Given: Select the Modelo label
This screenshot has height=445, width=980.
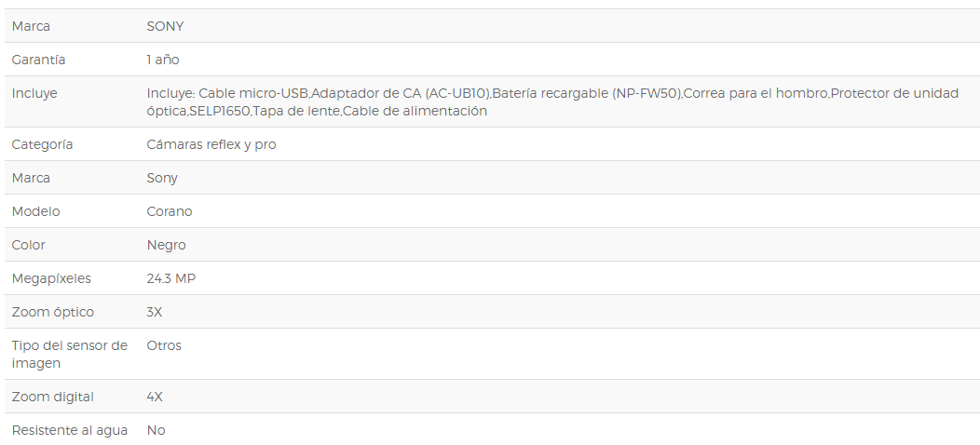Looking at the screenshot, I should pyautogui.click(x=35, y=211).
